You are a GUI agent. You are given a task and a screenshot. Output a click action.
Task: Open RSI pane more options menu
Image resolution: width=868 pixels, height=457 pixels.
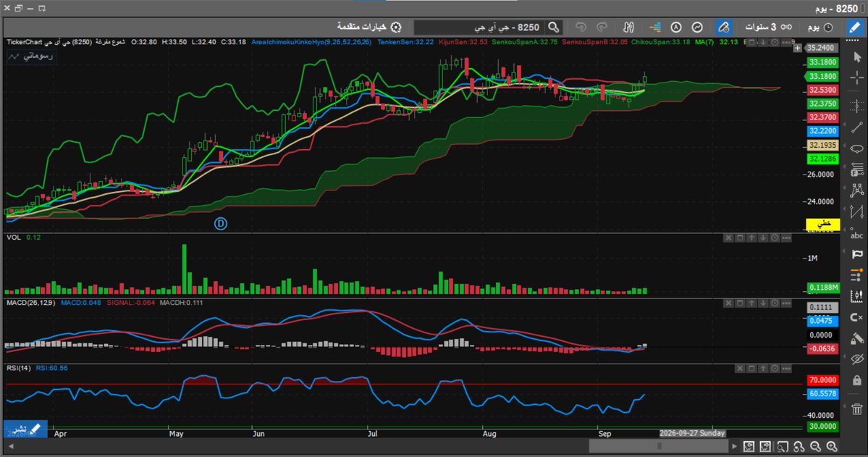[x=786, y=369]
